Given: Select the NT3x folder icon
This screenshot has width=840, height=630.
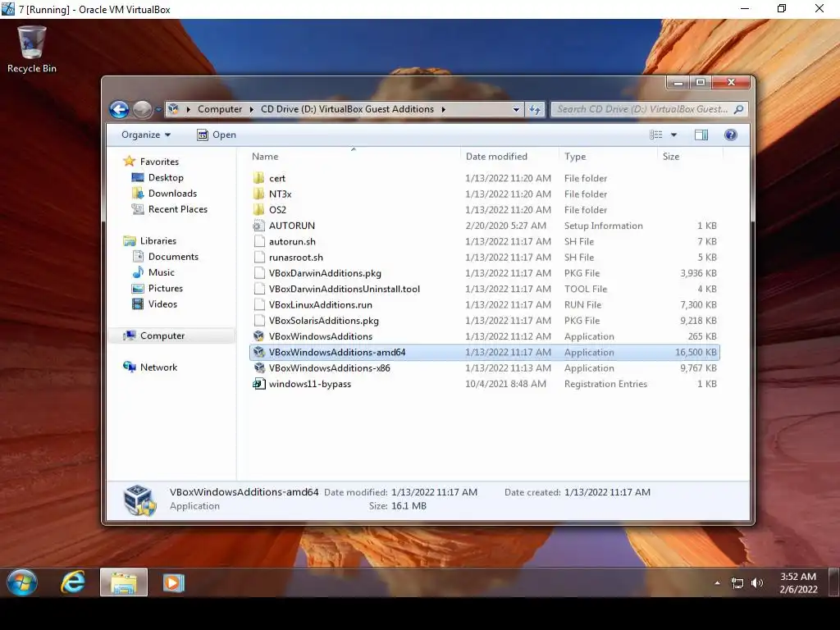Looking at the screenshot, I should click(258, 194).
